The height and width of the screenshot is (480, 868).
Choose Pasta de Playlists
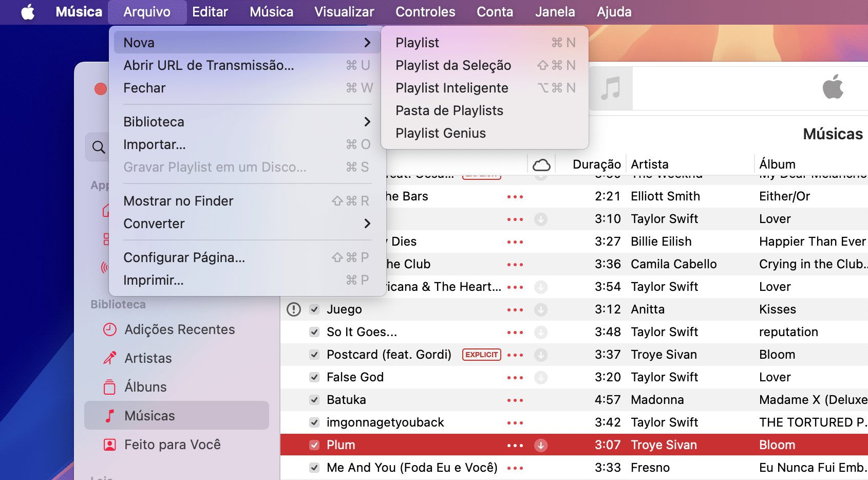pyautogui.click(x=485, y=110)
